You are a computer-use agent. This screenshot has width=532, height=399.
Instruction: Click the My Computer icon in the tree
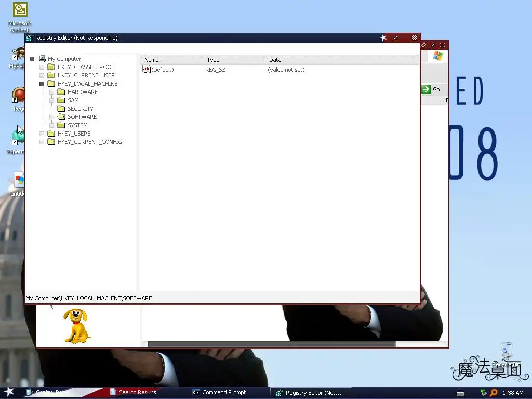pyautogui.click(x=42, y=59)
